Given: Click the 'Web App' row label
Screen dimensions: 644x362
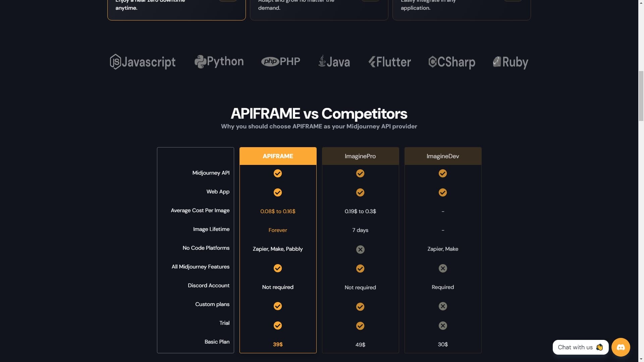Looking at the screenshot, I should coord(218,191).
